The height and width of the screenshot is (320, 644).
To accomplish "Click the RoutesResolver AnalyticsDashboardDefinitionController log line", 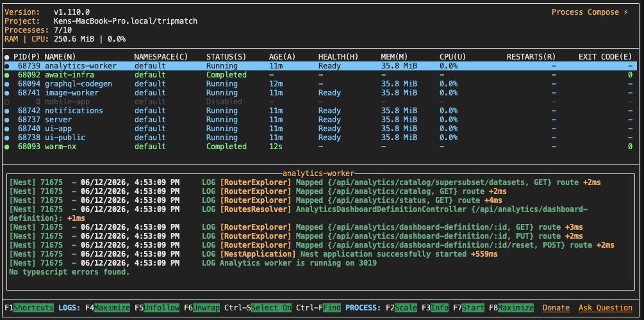I will coord(298,214).
